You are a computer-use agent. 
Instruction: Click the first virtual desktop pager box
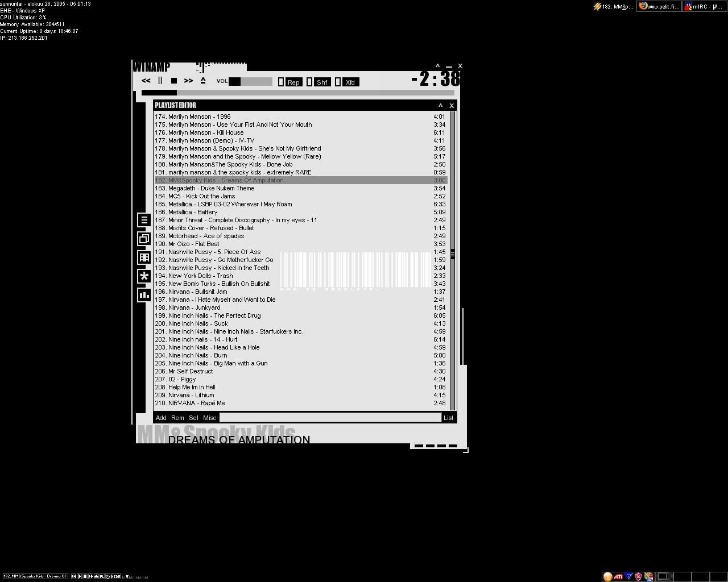(x=663, y=576)
